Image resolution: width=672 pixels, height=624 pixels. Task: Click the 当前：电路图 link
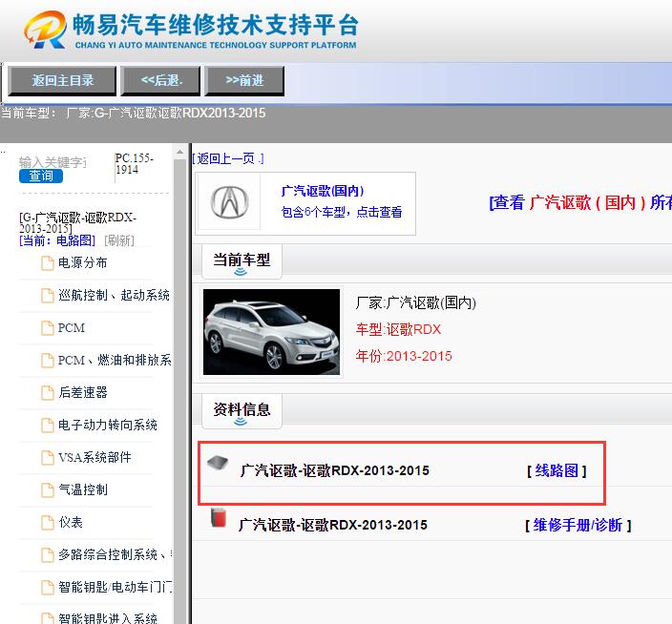[x=57, y=240]
